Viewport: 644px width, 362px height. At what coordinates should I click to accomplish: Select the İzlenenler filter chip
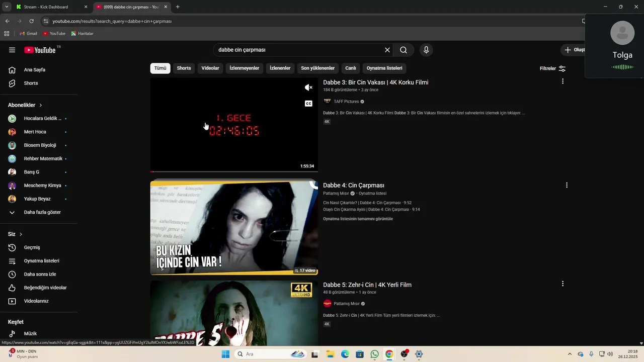click(x=280, y=68)
